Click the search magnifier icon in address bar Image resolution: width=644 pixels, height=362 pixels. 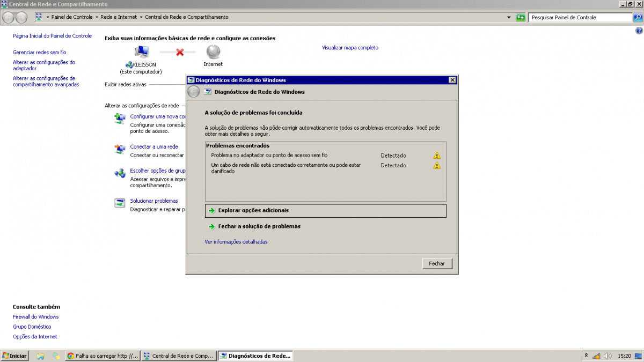click(x=638, y=17)
